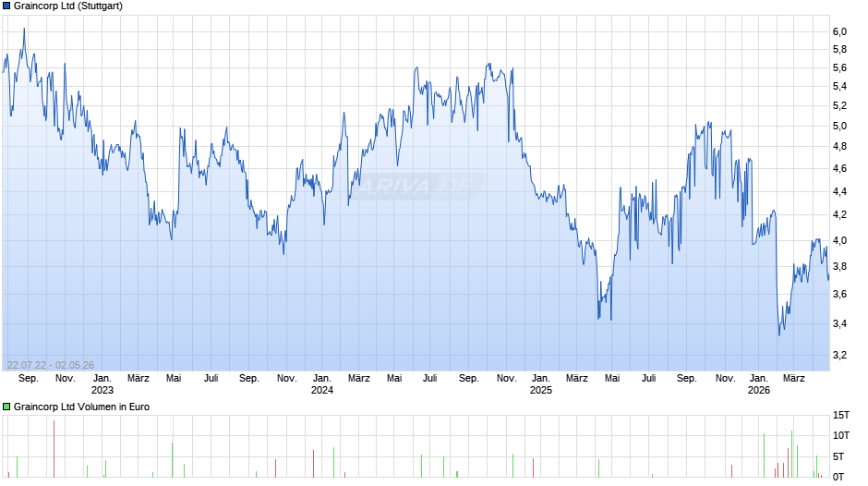This screenshot has height=486, width=868.
Task: Click the tallest red volume bar near Nov. 2022
Action: 54,449
